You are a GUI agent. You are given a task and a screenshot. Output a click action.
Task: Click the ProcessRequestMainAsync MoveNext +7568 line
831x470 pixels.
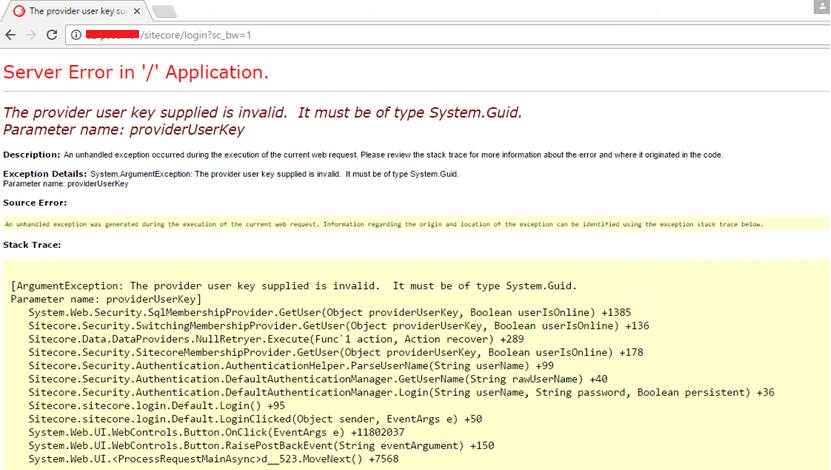tap(214, 459)
